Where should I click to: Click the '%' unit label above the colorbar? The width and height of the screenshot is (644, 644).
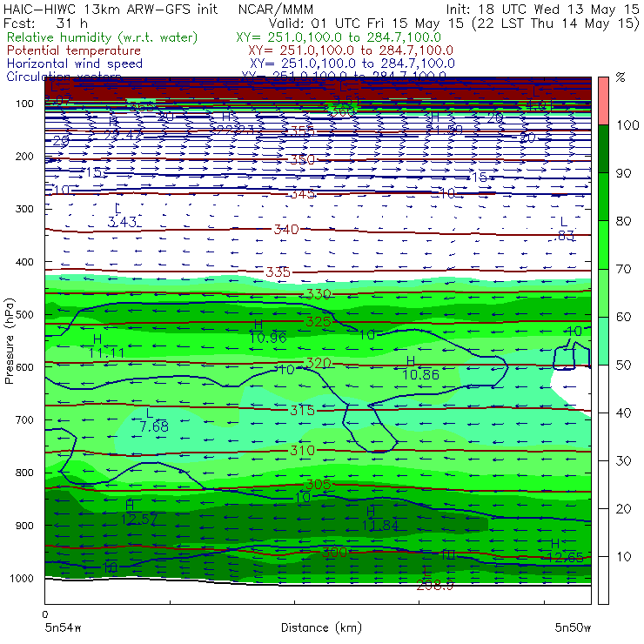pyautogui.click(x=621, y=77)
